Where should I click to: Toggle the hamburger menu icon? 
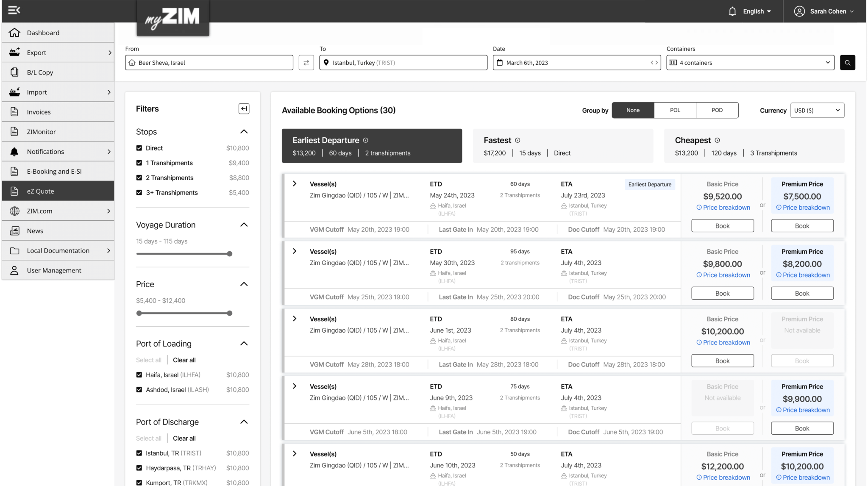14,10
